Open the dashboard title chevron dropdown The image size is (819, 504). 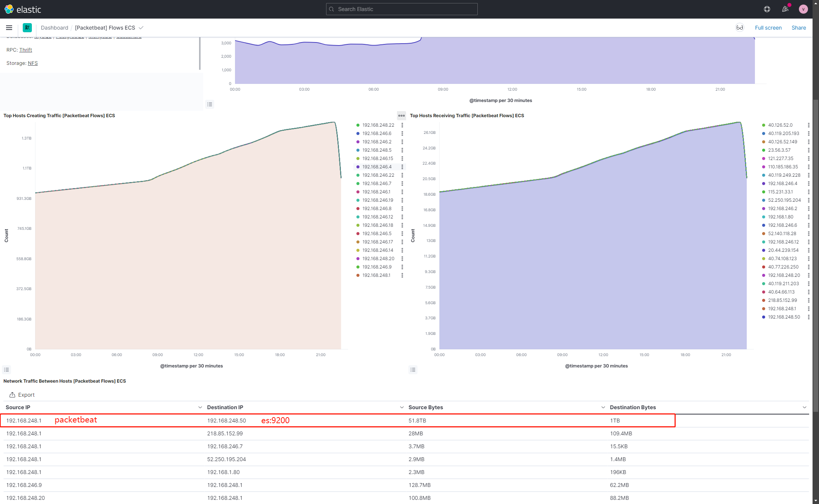click(x=141, y=28)
